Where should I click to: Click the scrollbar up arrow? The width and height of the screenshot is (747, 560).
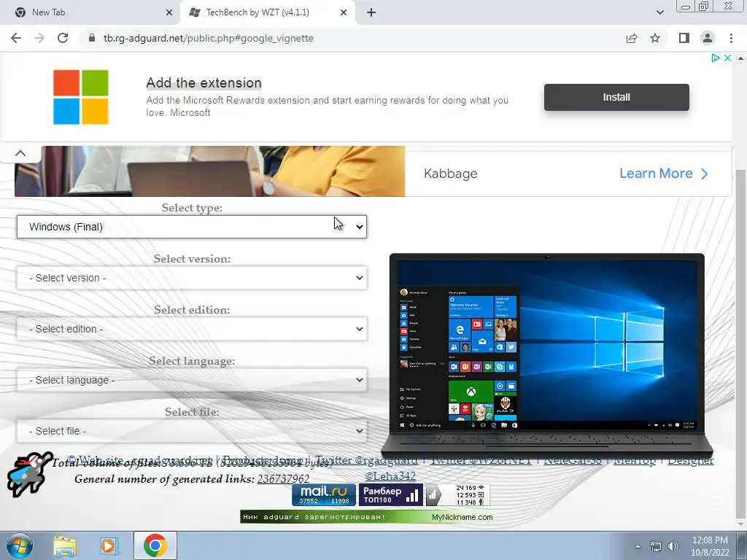click(x=740, y=58)
